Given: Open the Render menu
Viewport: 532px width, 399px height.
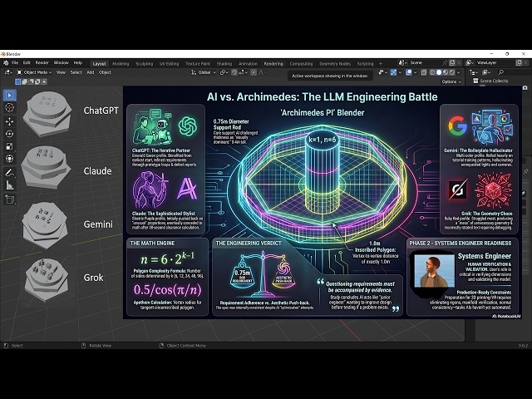Looking at the screenshot, I should 42,63.
